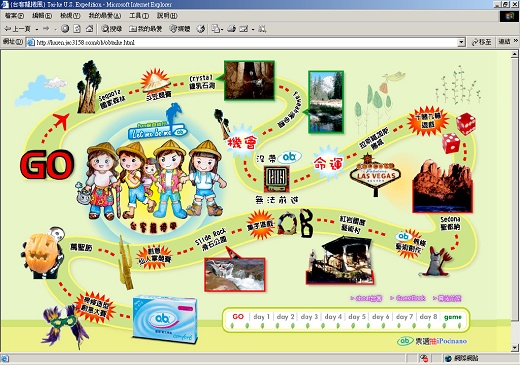Click the sandwich dinner starburst icon
This screenshot has width=520, height=365.
point(155,82)
